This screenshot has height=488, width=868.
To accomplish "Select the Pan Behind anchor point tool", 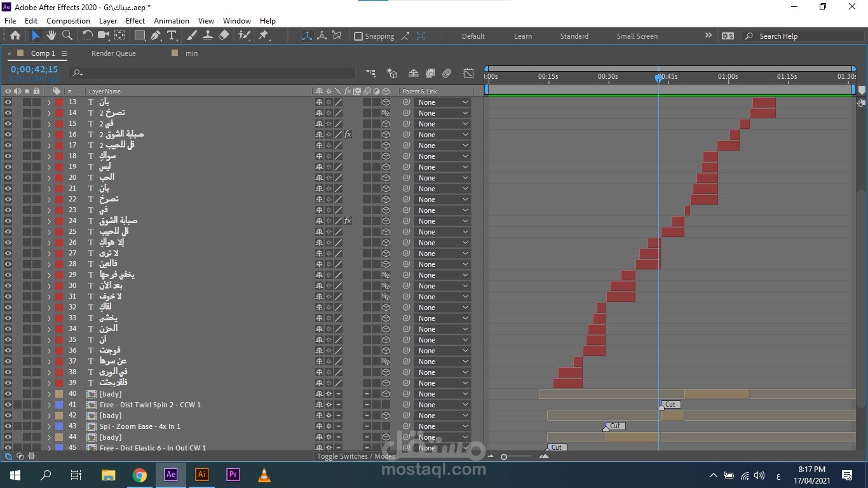I will [119, 36].
